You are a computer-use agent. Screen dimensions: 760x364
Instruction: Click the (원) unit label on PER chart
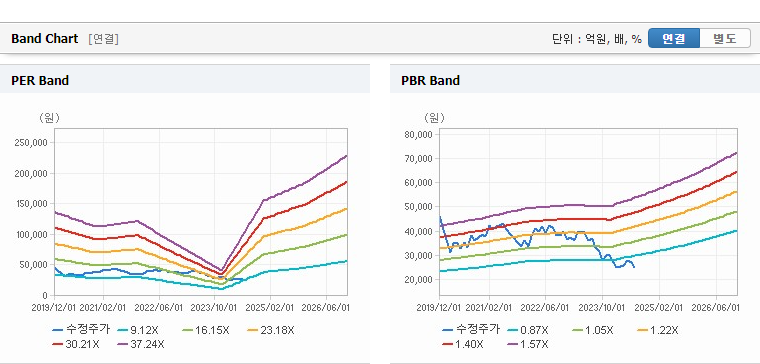click(x=49, y=118)
